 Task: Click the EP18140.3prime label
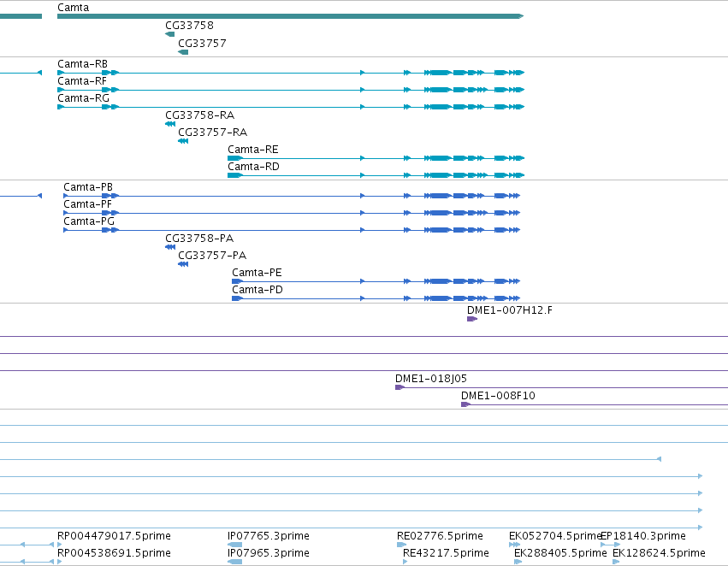[x=643, y=536]
